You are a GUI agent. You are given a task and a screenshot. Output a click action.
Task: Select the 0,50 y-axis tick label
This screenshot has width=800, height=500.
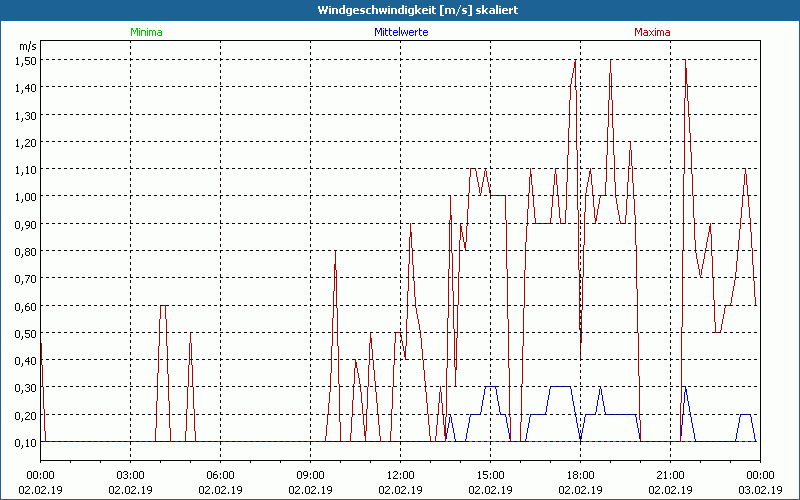26,332
